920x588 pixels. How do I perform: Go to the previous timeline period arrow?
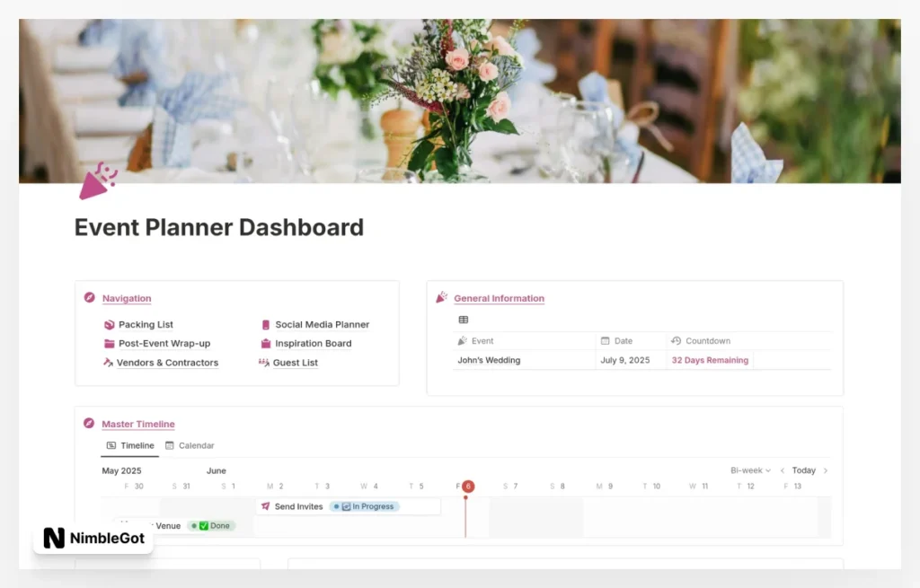pos(783,470)
